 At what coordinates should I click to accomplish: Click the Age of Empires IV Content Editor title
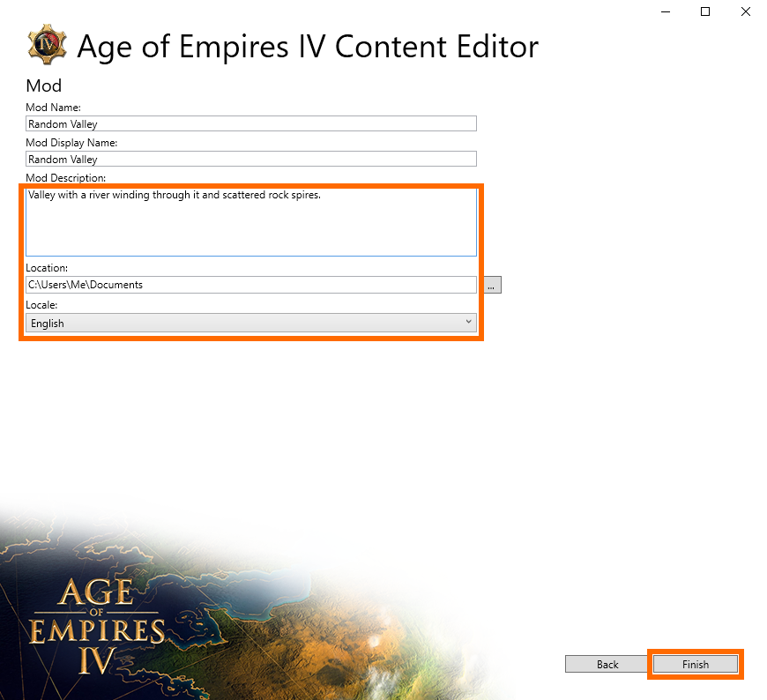coord(308,47)
